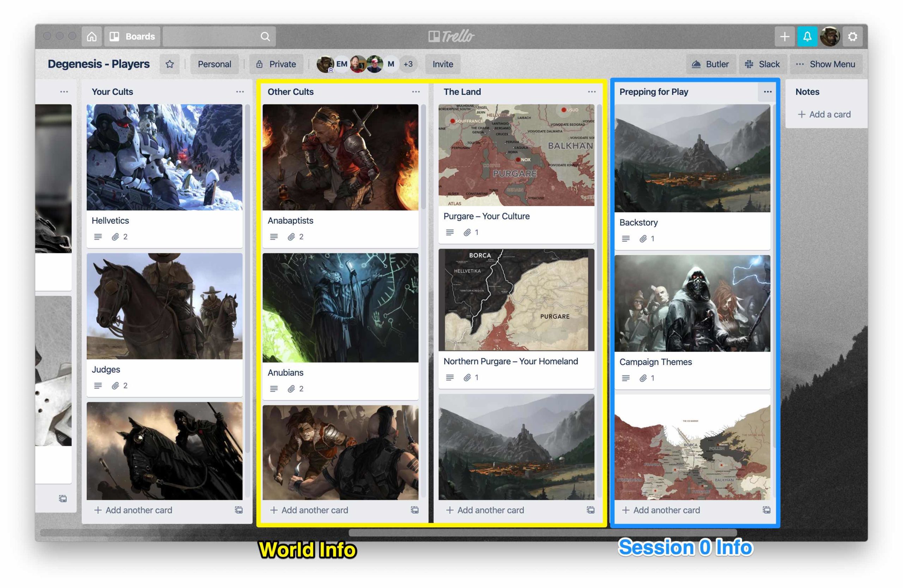
Task: Create from template in The Land list
Action: pyautogui.click(x=591, y=510)
